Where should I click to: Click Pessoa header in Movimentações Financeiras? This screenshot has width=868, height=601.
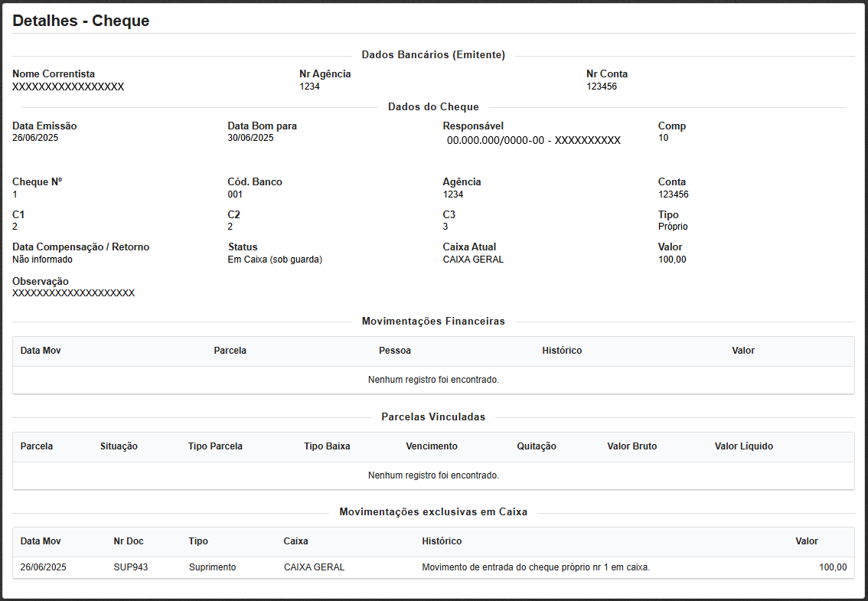[395, 351]
